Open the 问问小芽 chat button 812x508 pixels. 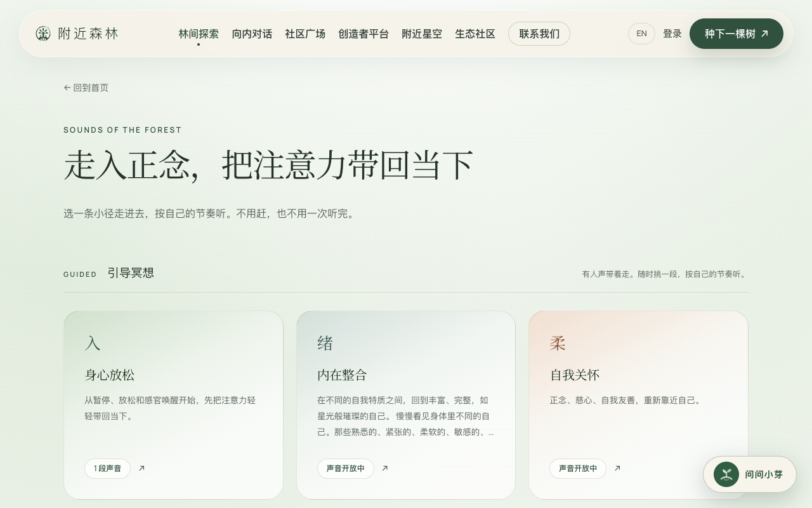pyautogui.click(x=750, y=474)
